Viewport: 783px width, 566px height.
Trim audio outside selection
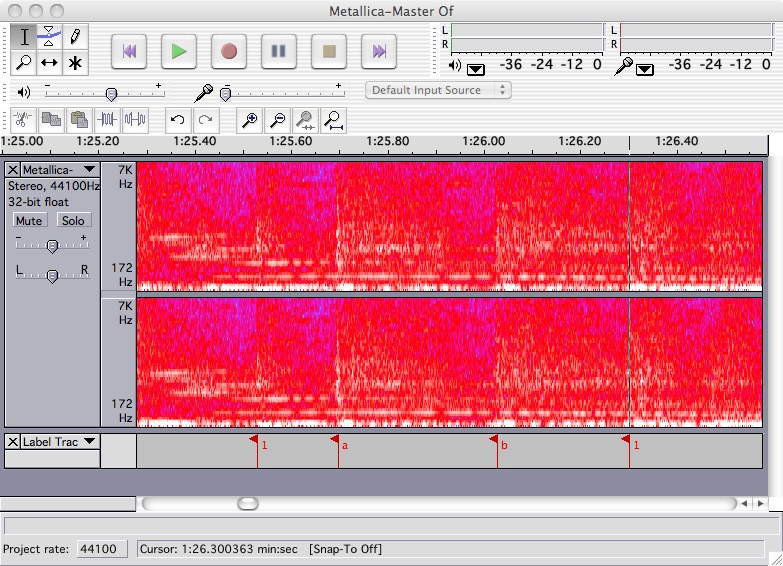[x=107, y=120]
